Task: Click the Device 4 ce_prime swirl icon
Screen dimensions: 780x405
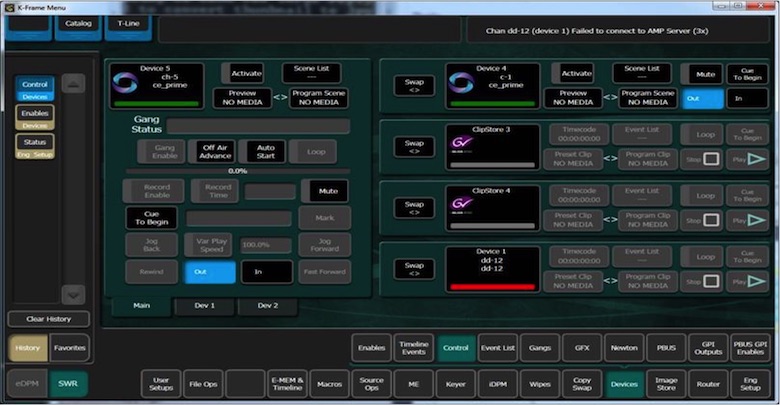Action: (461, 82)
